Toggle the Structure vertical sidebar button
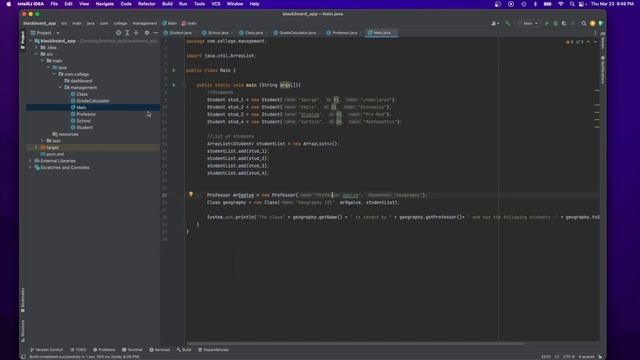 tap(22, 330)
